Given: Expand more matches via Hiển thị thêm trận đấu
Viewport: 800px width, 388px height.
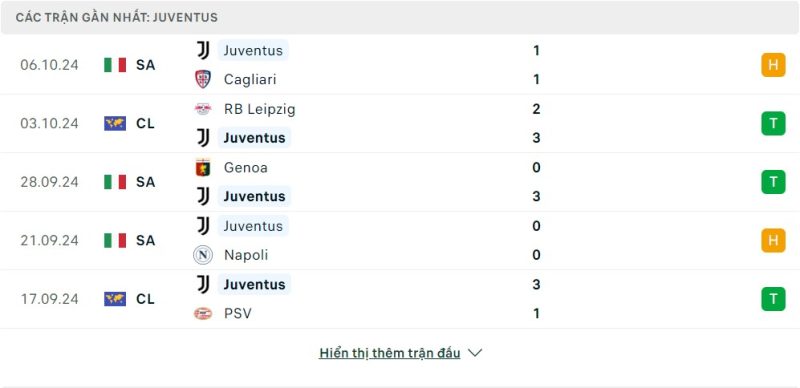Looking at the screenshot, I should click(390, 353).
